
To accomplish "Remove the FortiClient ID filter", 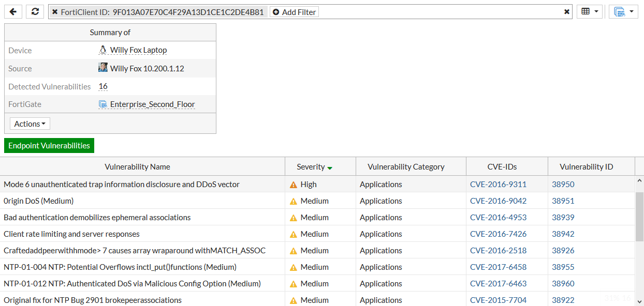I will click(x=55, y=11).
